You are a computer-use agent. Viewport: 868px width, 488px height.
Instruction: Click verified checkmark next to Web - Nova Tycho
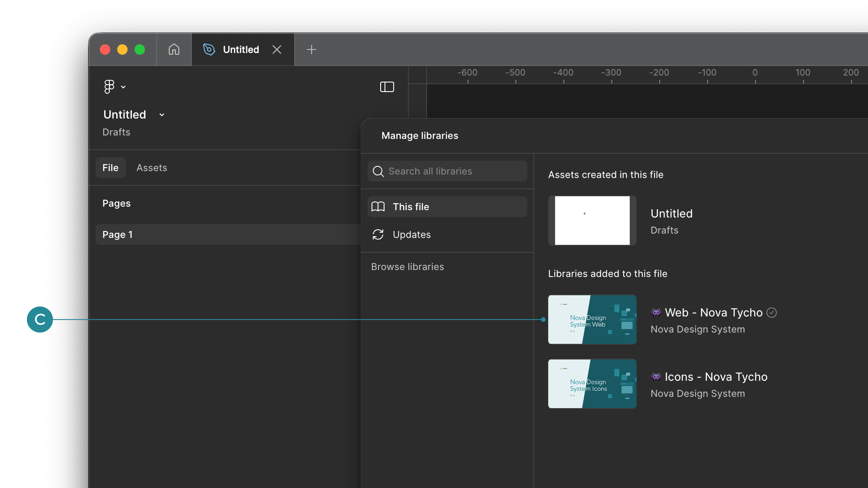coord(772,313)
